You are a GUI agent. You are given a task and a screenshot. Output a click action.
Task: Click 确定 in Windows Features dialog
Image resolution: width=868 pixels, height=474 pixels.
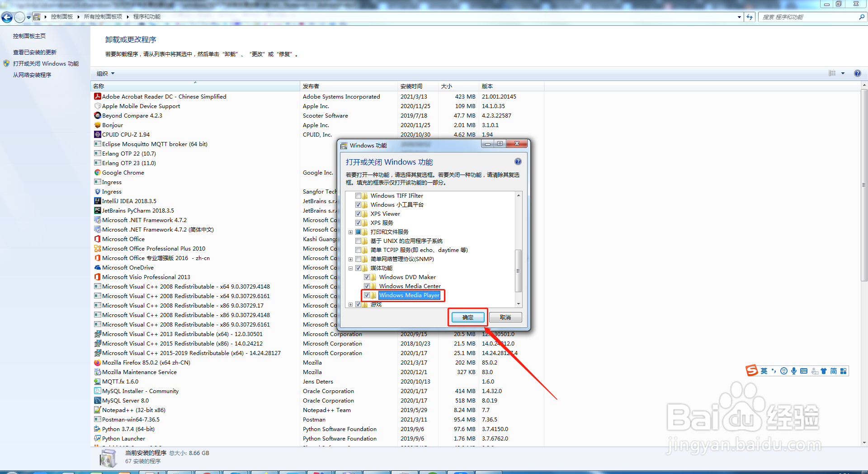(468, 318)
